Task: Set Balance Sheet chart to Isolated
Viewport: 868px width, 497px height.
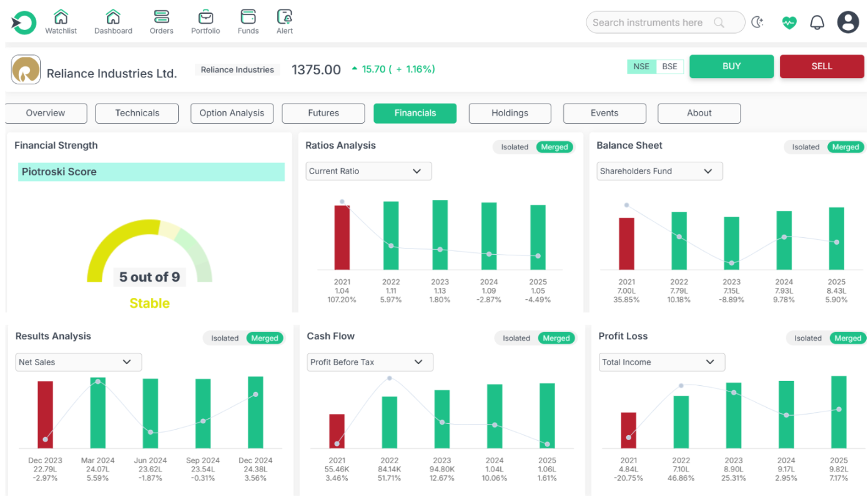Action: pyautogui.click(x=806, y=147)
